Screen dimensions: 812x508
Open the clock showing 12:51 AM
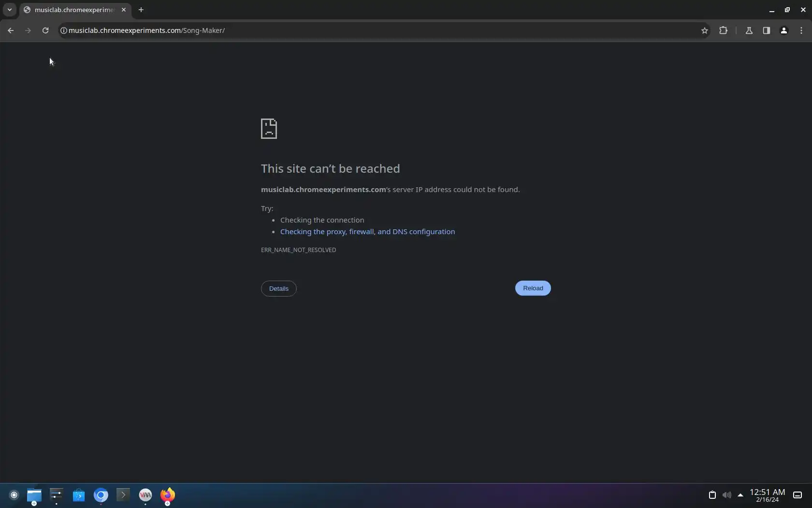(768, 495)
